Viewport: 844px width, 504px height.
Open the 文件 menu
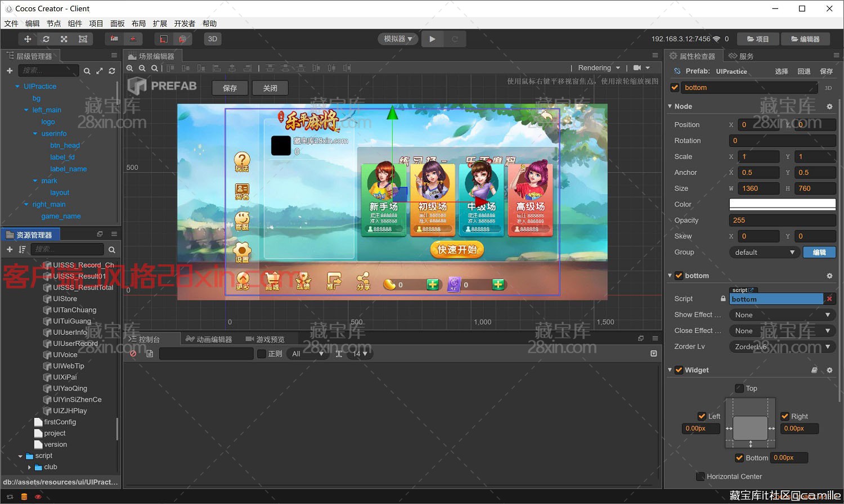(11, 23)
